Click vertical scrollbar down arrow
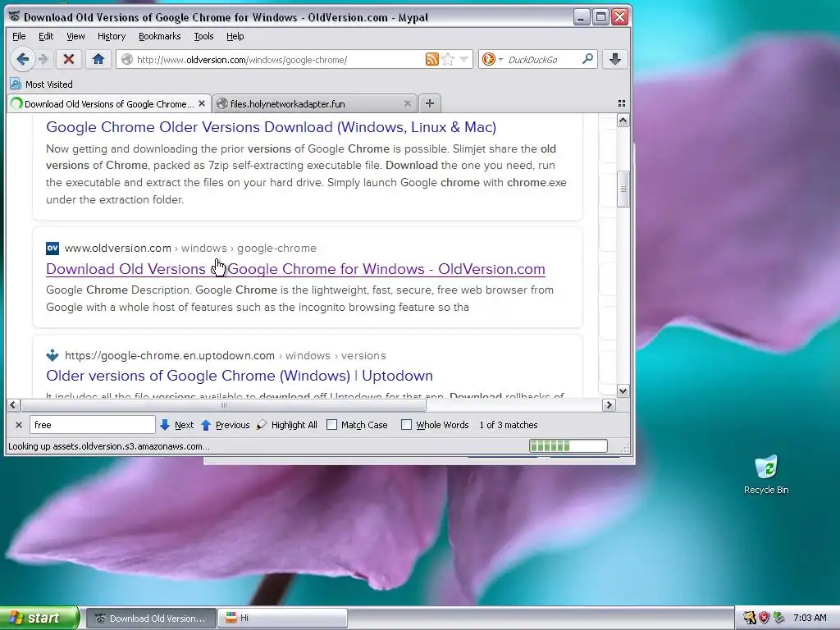 pyautogui.click(x=623, y=391)
